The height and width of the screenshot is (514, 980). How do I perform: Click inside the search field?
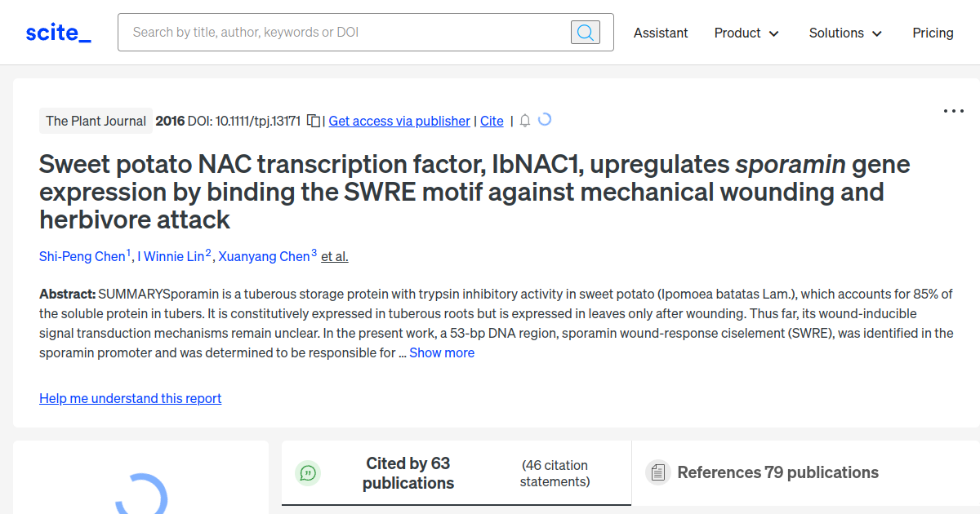327,32
